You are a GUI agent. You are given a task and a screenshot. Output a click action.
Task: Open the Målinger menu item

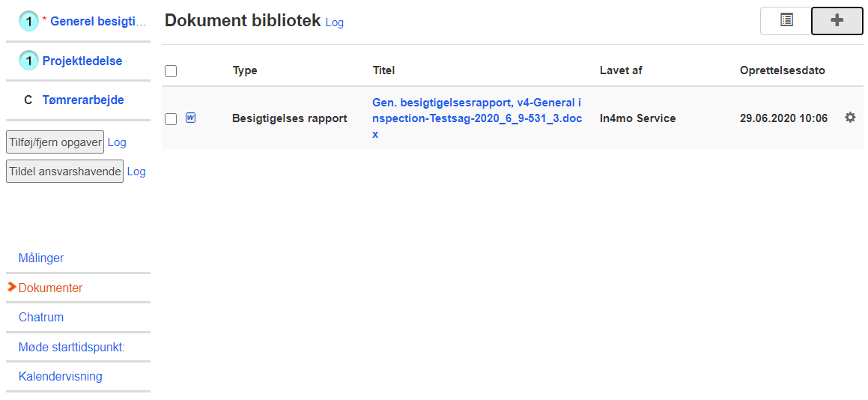(41, 258)
